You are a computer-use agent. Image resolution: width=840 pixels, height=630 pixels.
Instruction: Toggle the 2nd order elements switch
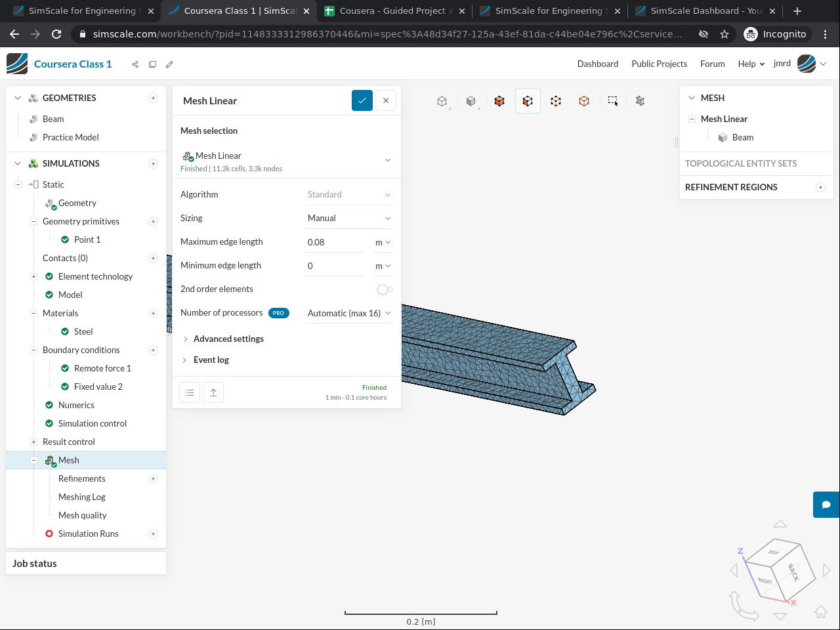pos(385,289)
